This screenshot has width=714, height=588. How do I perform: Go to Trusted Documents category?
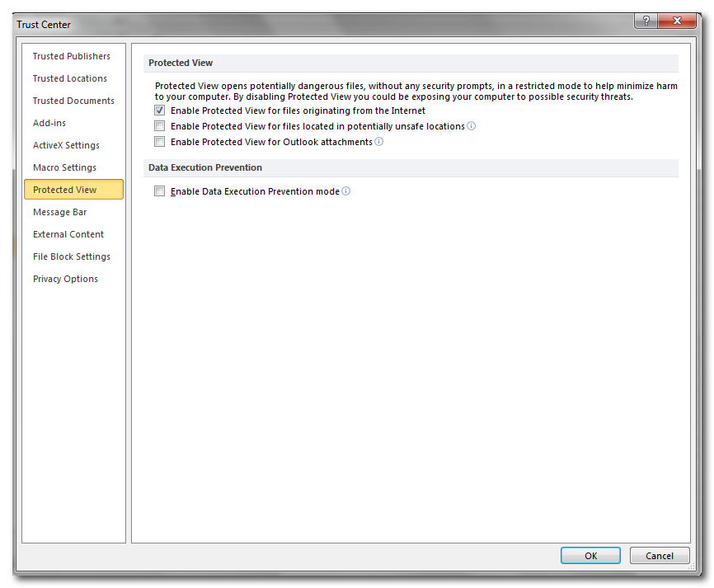pyautogui.click(x=73, y=101)
